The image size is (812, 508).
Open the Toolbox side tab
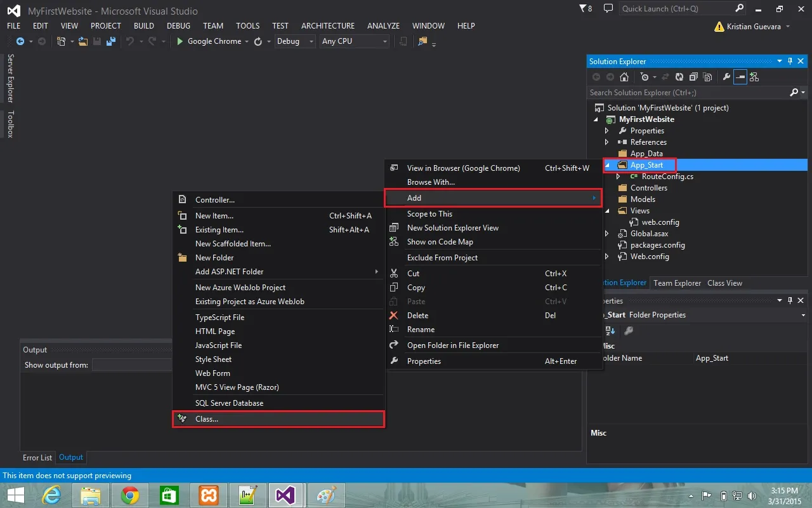pos(10,124)
